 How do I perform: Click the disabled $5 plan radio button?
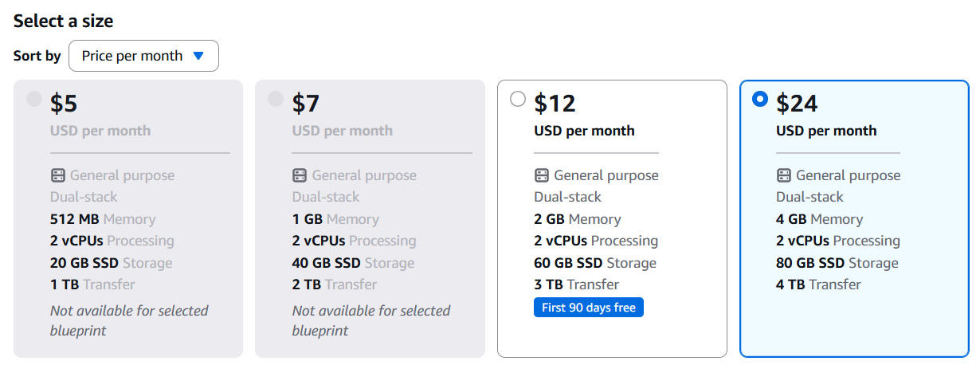pyautogui.click(x=33, y=99)
